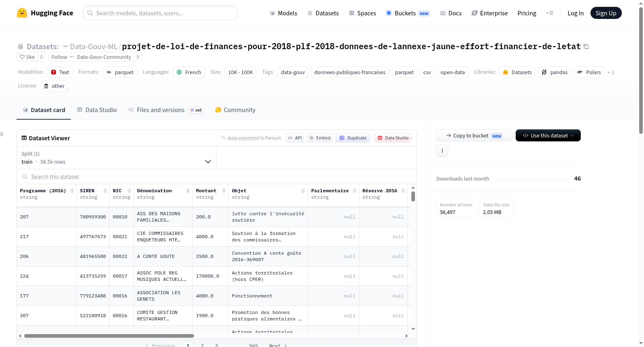Click the page vertical scrollbar thumb

641,70
